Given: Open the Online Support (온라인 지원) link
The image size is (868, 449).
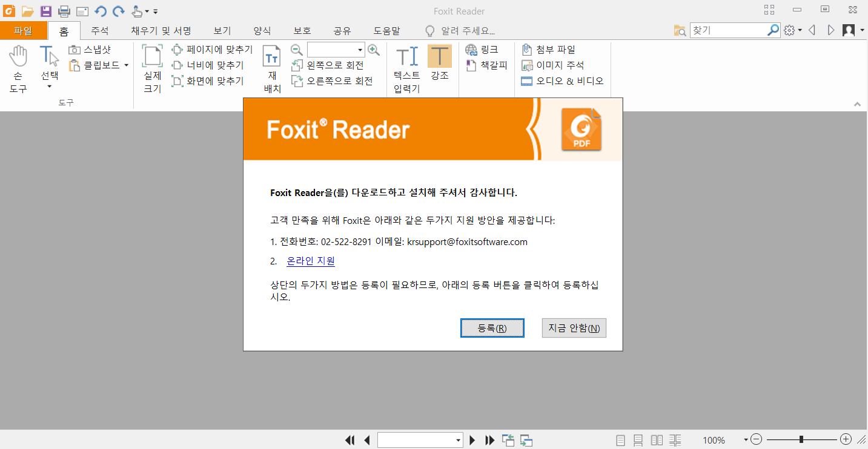Looking at the screenshot, I should (311, 261).
